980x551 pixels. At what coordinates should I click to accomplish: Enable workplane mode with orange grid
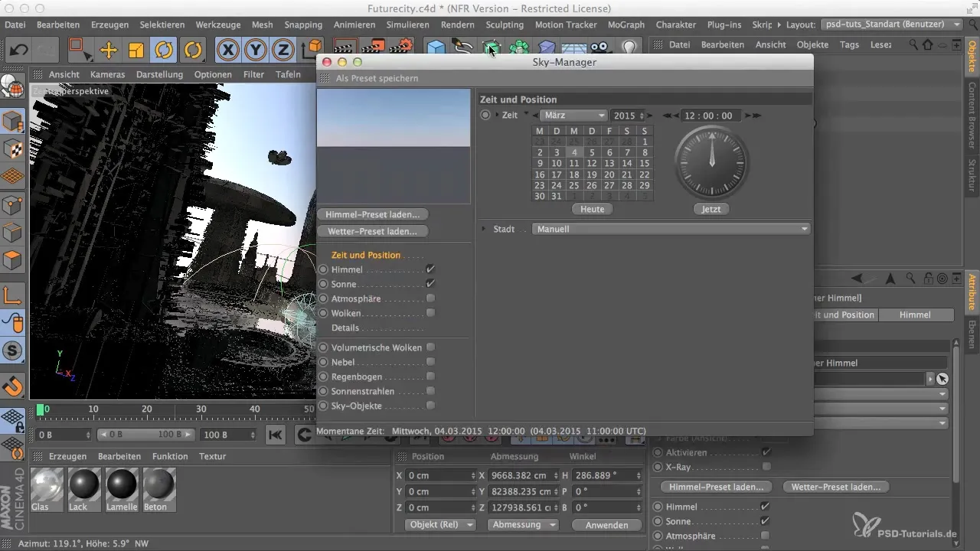pyautogui.click(x=13, y=177)
